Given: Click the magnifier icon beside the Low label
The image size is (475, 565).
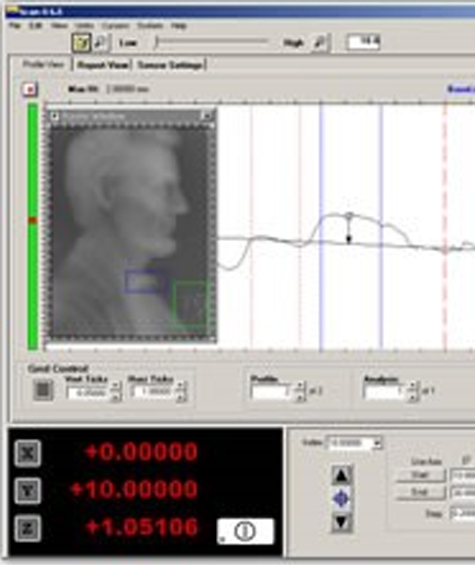Looking at the screenshot, I should [101, 43].
